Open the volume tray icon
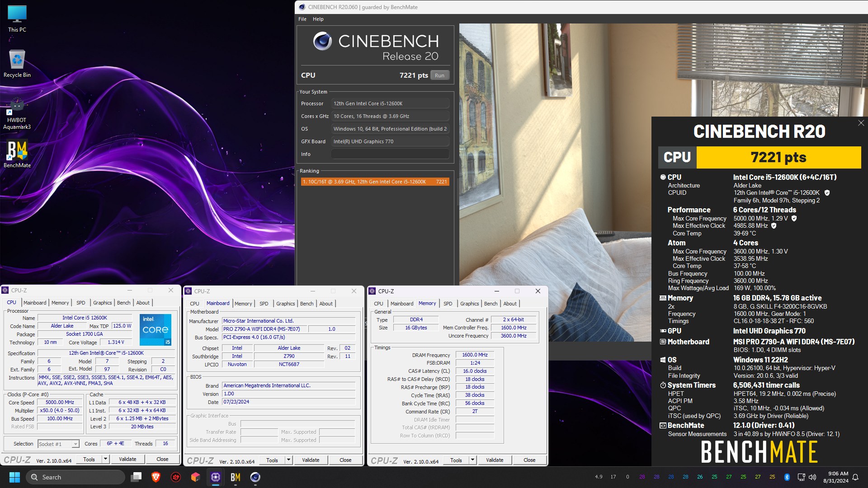The height and width of the screenshot is (488, 868). coord(812,477)
